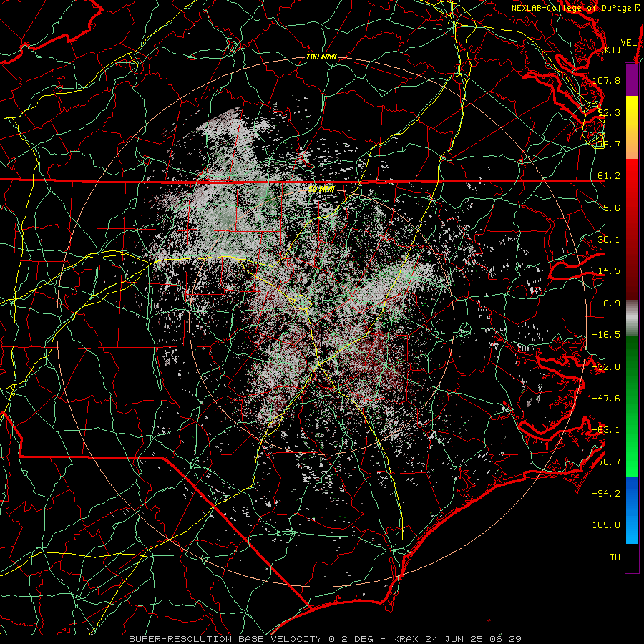Screen dimensions: 644x644
Task: Click the [KT] units label
Action: [611, 49]
